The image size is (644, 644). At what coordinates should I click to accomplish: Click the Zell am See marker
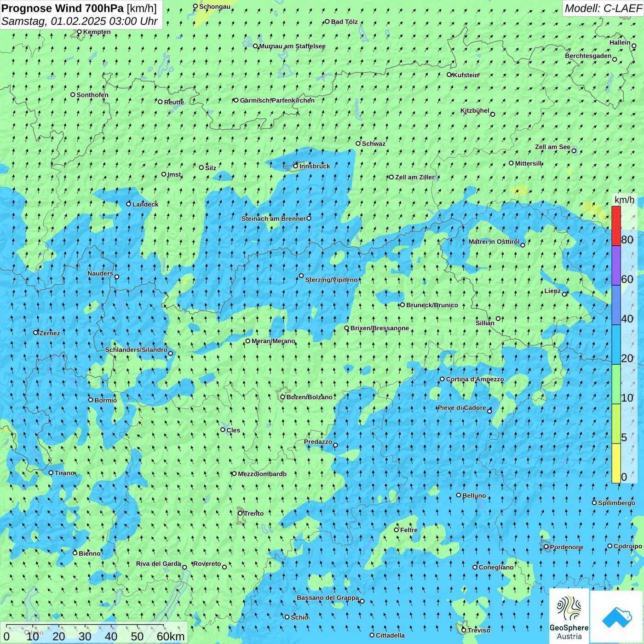coord(574,150)
